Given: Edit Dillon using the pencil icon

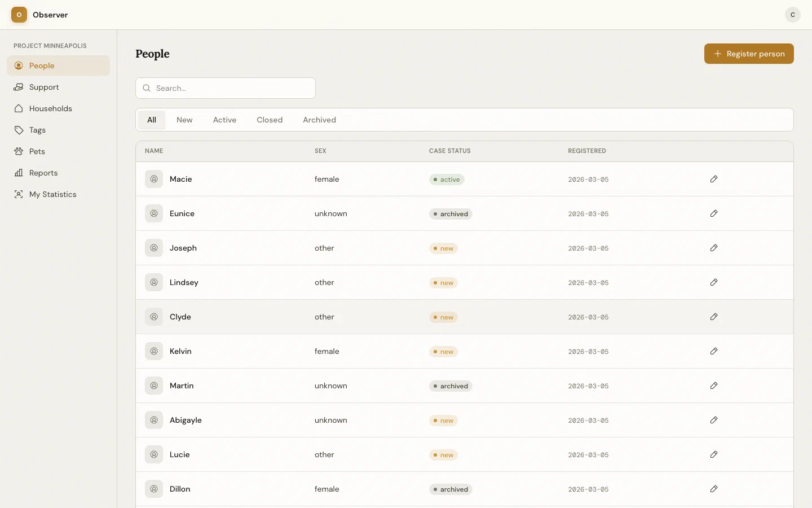Looking at the screenshot, I should 714,489.
